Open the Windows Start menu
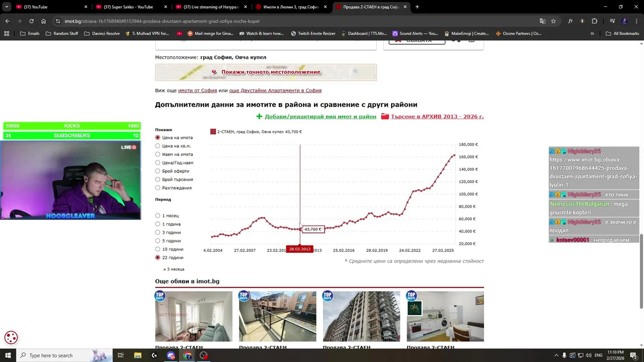This screenshot has height=362, width=644. [x=8, y=355]
